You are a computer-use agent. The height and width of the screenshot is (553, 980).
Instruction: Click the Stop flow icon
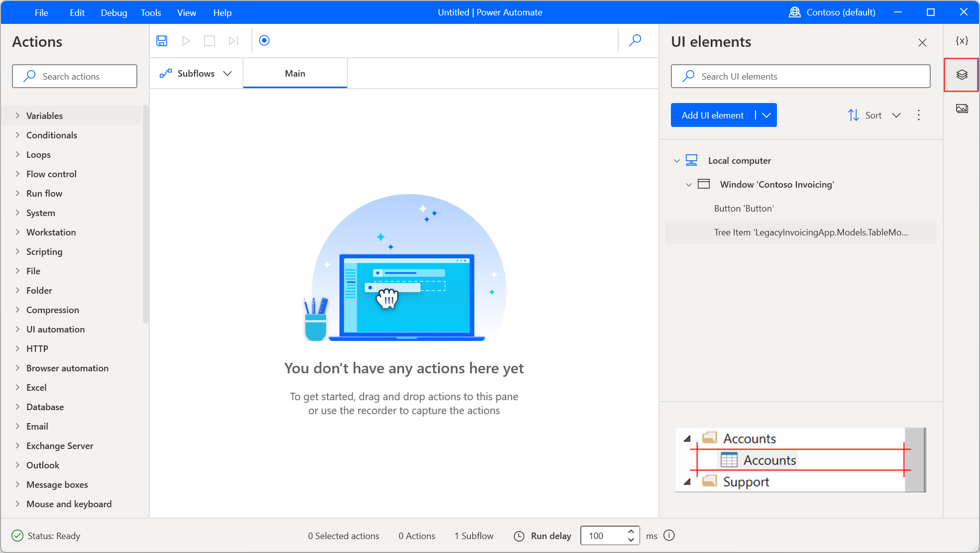[210, 40]
